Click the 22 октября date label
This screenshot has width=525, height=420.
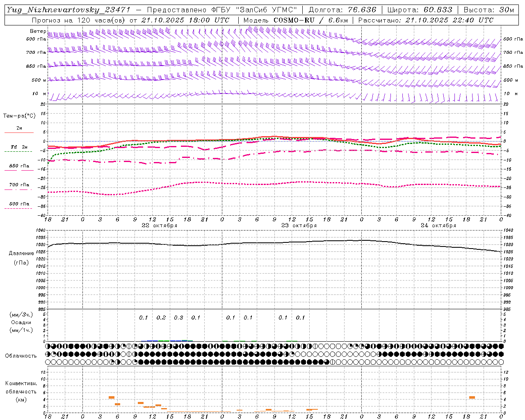pyautogui.click(x=160, y=226)
